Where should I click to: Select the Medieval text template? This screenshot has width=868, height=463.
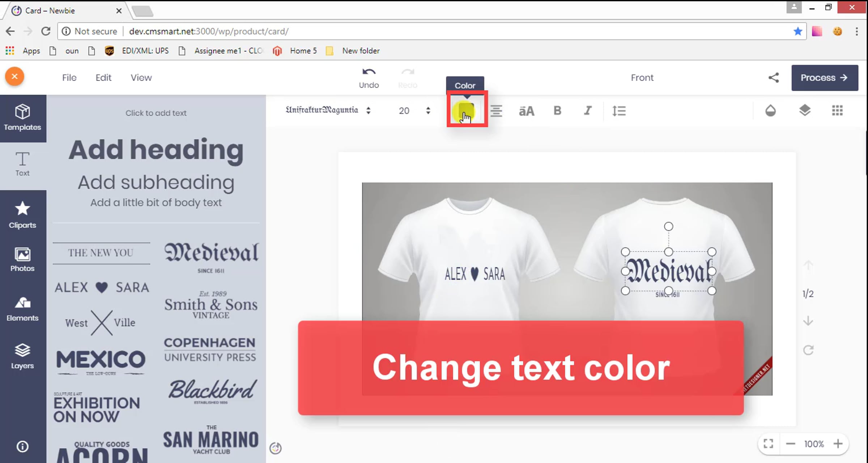coord(211,257)
